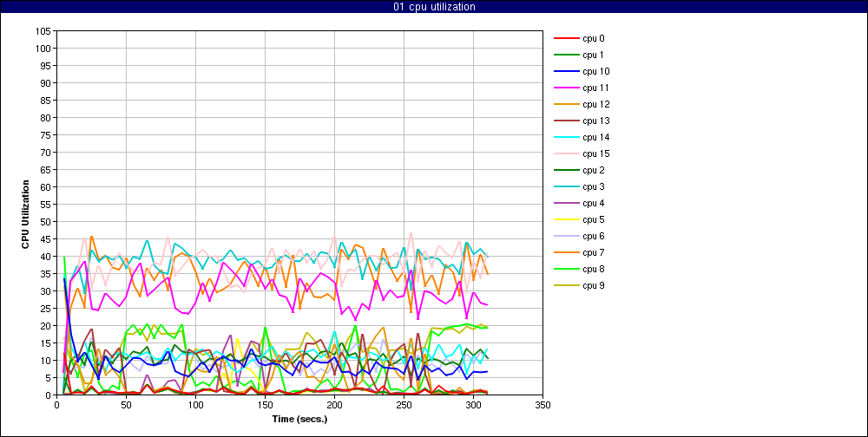
Task: Select the 'cpu 11' legend label
Action: pos(595,88)
